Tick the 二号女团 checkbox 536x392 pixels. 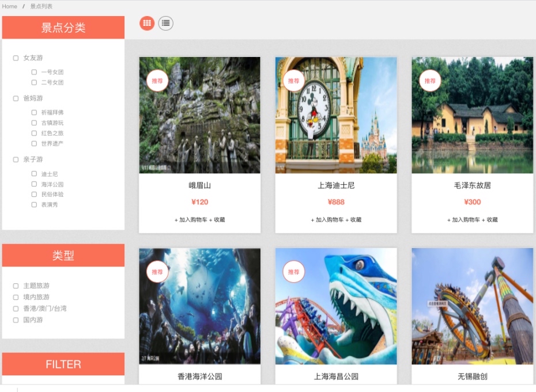[x=34, y=82]
